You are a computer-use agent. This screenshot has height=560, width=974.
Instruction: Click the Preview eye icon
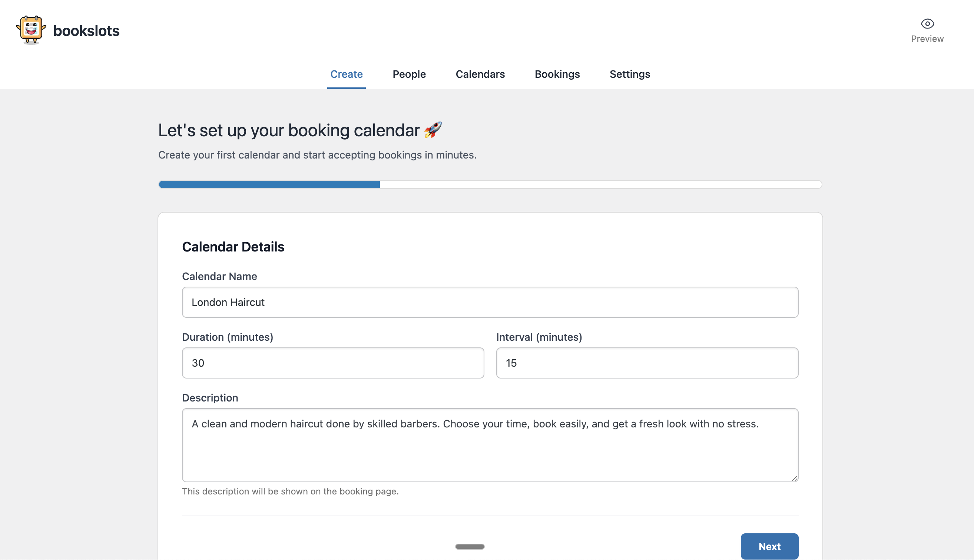click(927, 24)
